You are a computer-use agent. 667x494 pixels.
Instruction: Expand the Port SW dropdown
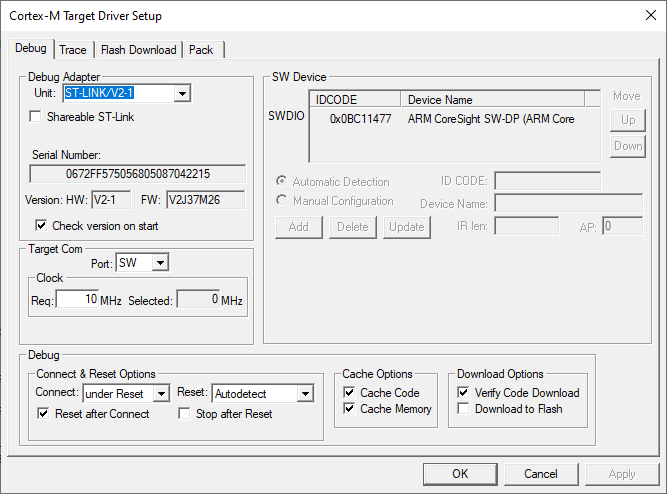(160, 263)
